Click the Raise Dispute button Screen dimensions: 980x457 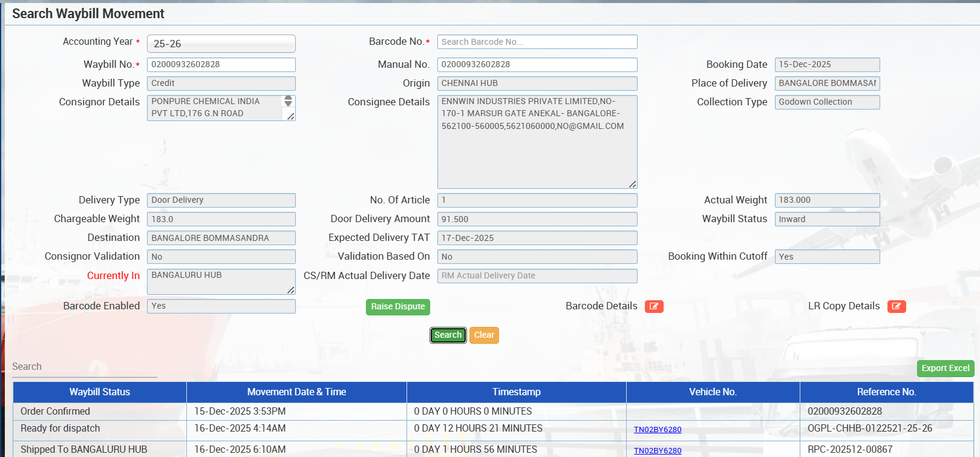pyautogui.click(x=397, y=307)
